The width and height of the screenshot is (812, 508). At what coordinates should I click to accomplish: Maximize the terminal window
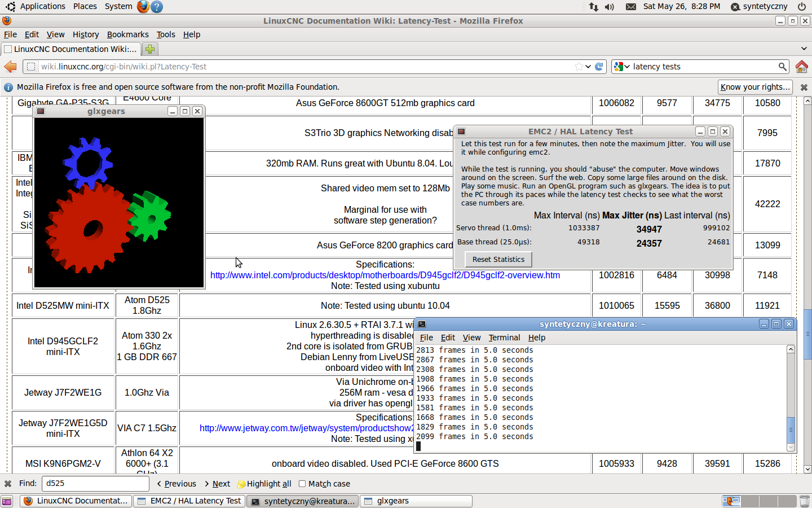(x=776, y=324)
